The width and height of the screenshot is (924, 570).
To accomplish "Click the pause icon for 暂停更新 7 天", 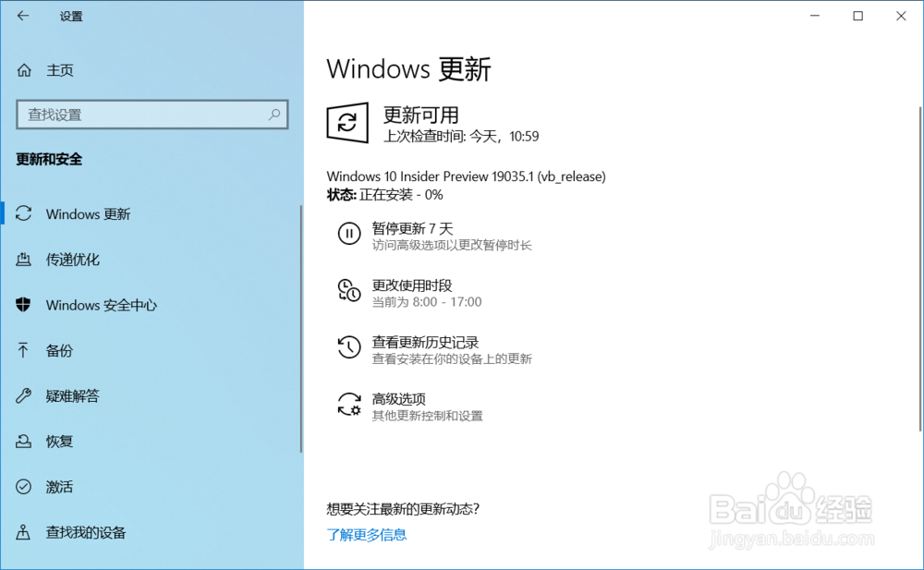I will point(348,234).
